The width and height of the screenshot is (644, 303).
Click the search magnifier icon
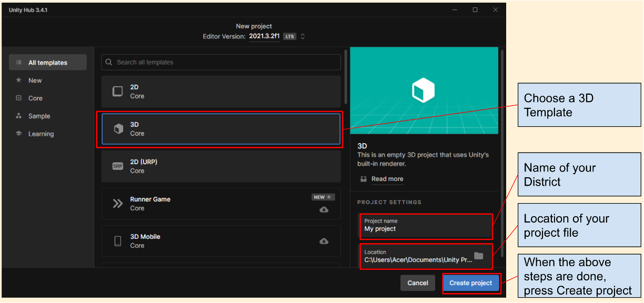tap(109, 62)
